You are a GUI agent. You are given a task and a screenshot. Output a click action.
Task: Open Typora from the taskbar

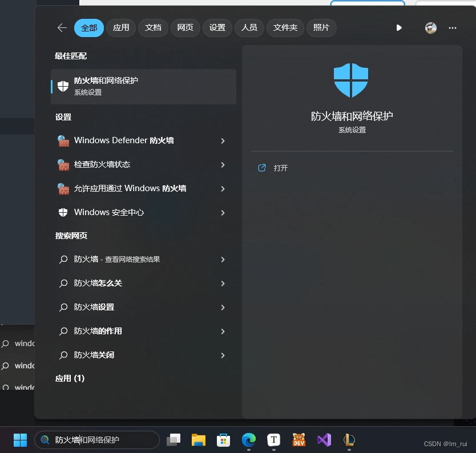click(x=273, y=440)
